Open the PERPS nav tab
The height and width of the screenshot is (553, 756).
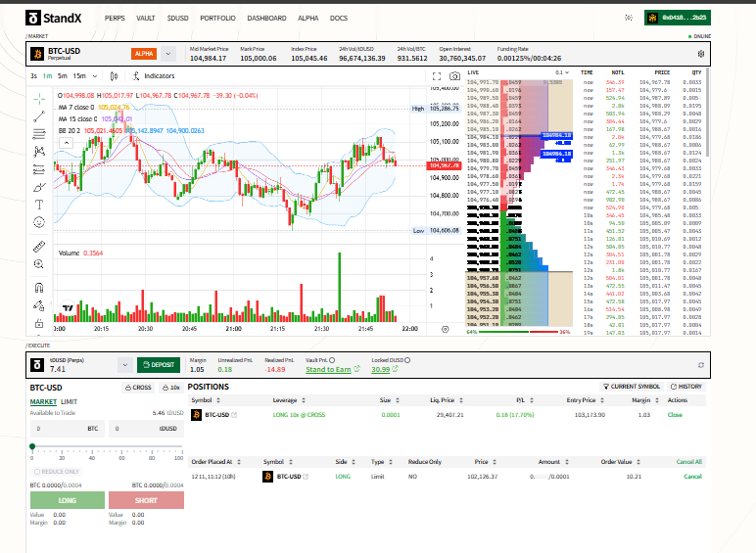click(x=115, y=18)
